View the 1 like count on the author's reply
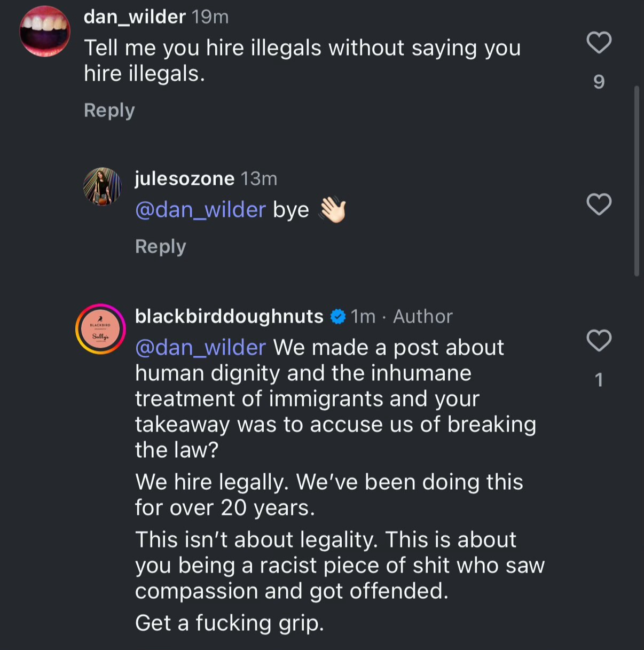The height and width of the screenshot is (650, 644). coord(599,380)
